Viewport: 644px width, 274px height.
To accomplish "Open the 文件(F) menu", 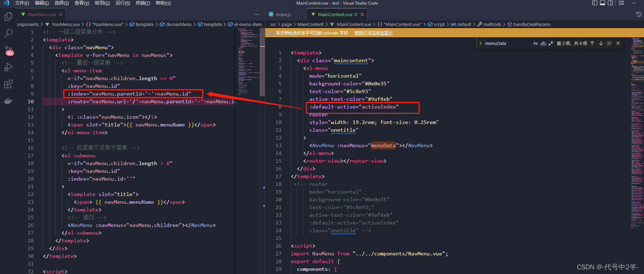I will 22,3.
